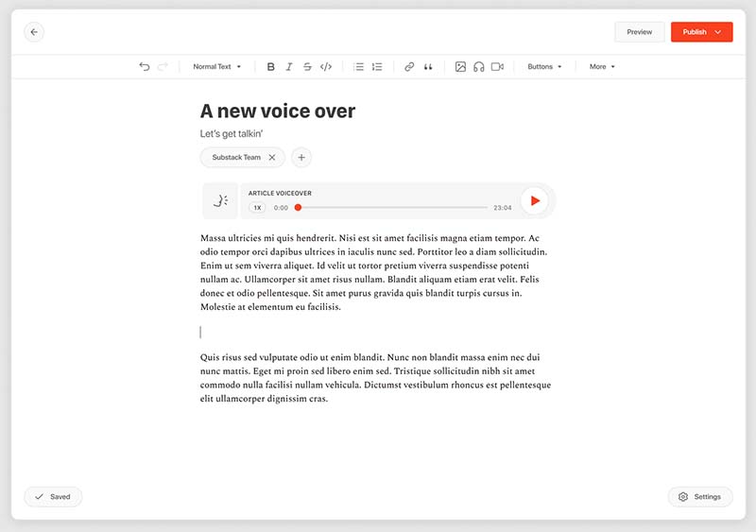Add audio using the headphones icon
The width and height of the screenshot is (756, 532).
[x=479, y=67]
